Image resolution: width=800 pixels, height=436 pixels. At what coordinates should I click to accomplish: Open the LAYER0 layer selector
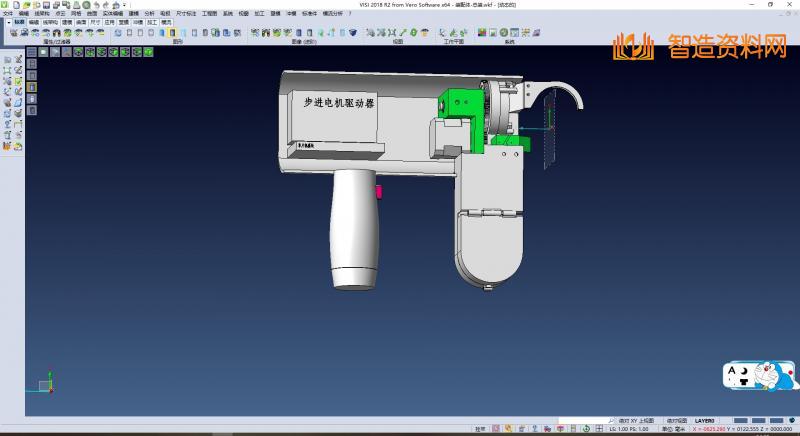[706, 420]
